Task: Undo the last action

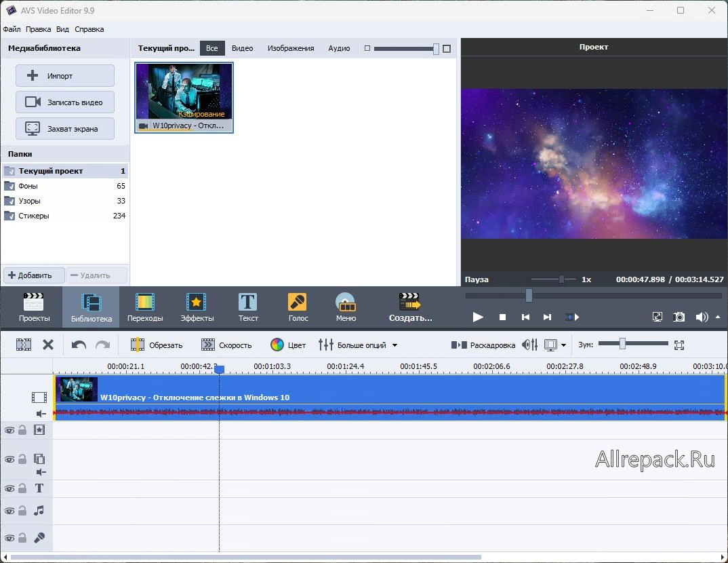Action: pyautogui.click(x=79, y=345)
